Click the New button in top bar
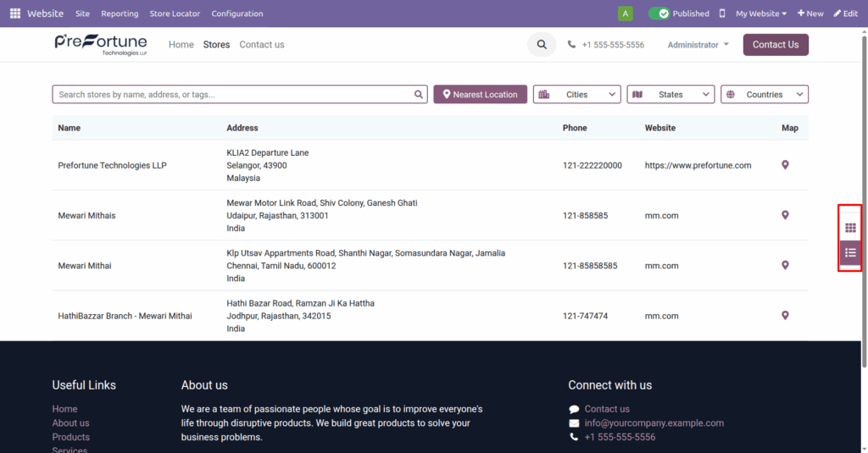The width and height of the screenshot is (868, 453). (x=810, y=14)
